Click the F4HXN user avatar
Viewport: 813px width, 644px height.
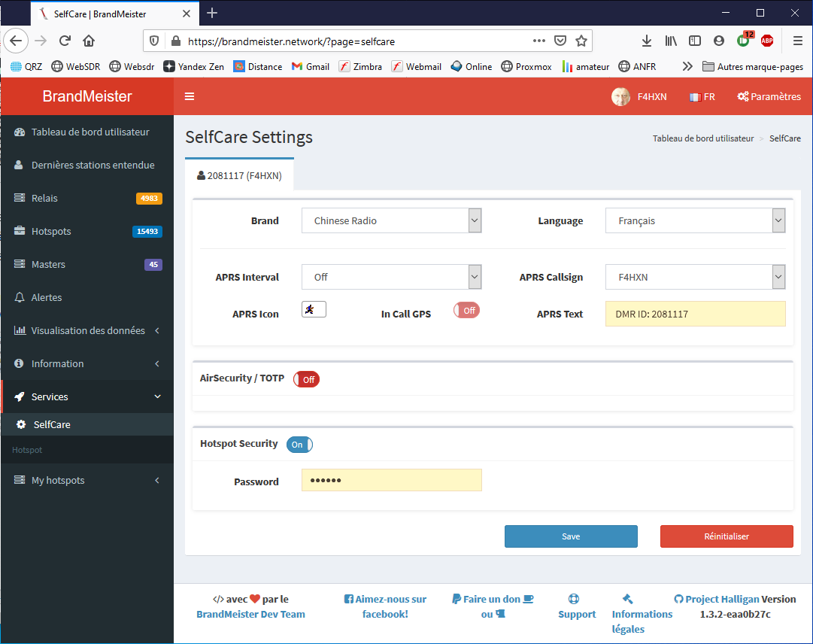click(620, 96)
